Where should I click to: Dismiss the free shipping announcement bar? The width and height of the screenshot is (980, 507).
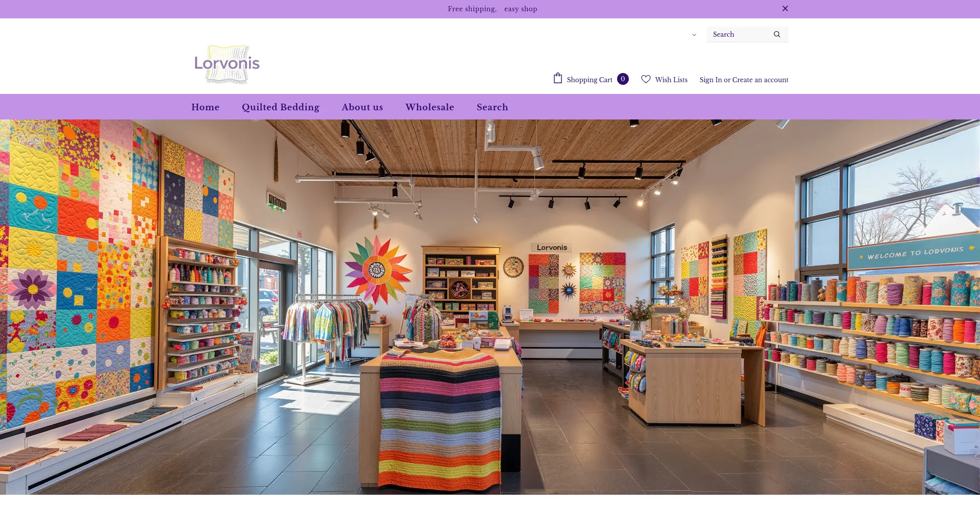click(785, 9)
